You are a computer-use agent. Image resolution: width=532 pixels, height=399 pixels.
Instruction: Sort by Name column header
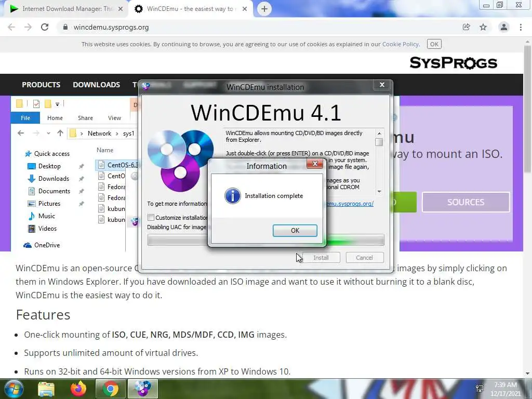(105, 150)
